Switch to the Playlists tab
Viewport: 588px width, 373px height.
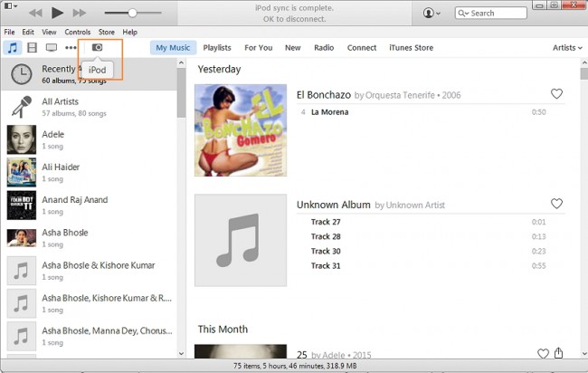tap(217, 48)
